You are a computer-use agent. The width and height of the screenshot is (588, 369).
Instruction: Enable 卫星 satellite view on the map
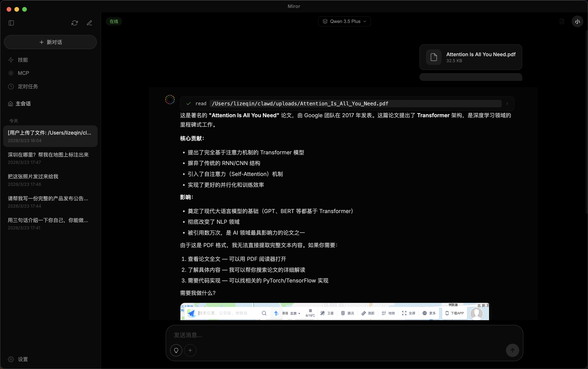(327, 313)
